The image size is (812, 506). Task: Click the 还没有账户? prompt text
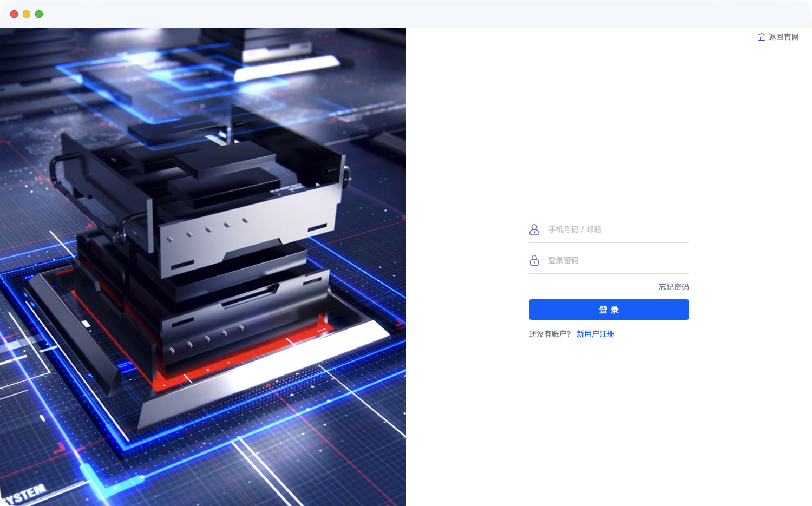tap(549, 334)
